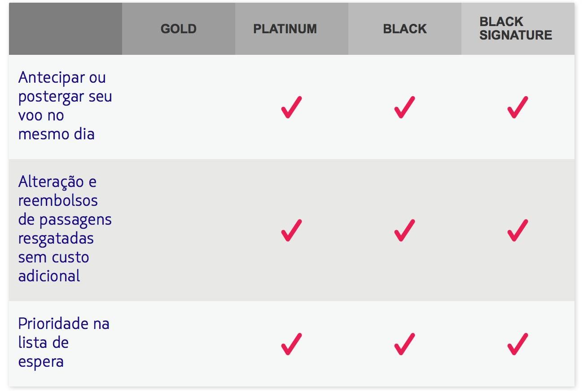588x391 pixels.
Task: Click Black Signature checkmark for 'Antecipar ou postergar' row
Action: point(518,107)
